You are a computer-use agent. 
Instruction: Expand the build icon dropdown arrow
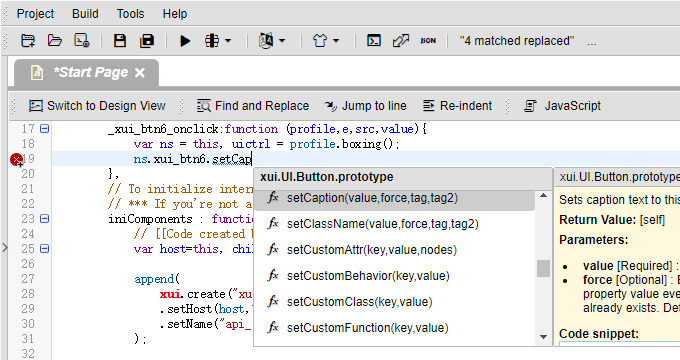(228, 41)
